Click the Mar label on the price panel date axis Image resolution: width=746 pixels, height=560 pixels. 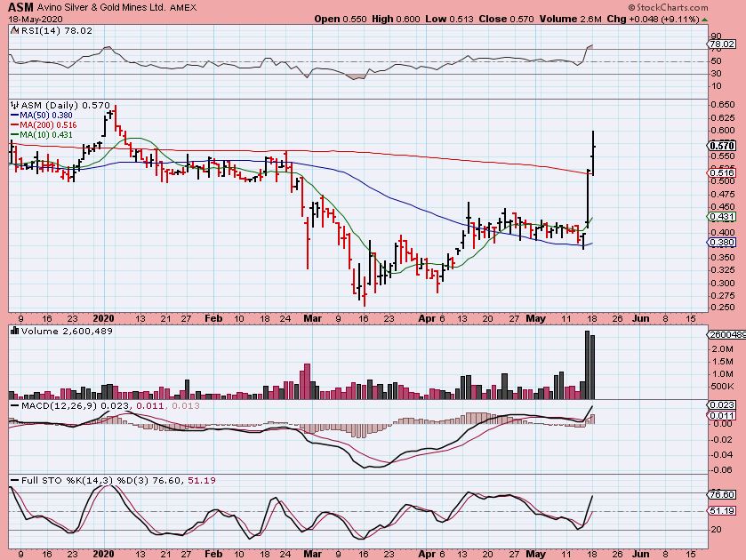click(313, 318)
